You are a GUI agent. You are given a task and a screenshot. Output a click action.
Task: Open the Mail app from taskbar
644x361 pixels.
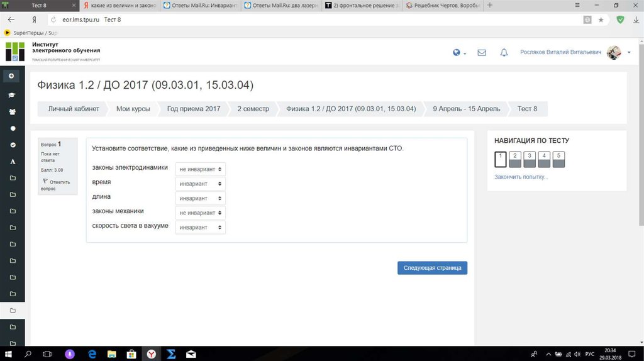pos(191,354)
